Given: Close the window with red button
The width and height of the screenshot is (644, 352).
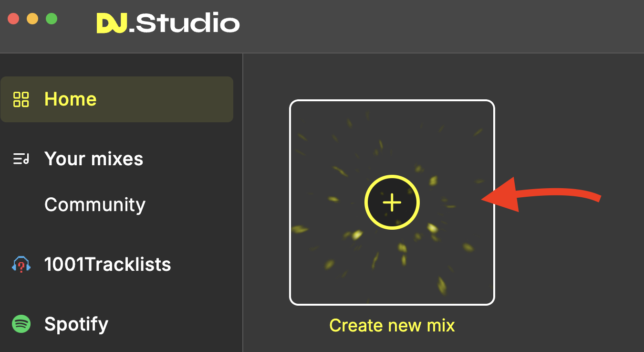Looking at the screenshot, I should point(13,19).
